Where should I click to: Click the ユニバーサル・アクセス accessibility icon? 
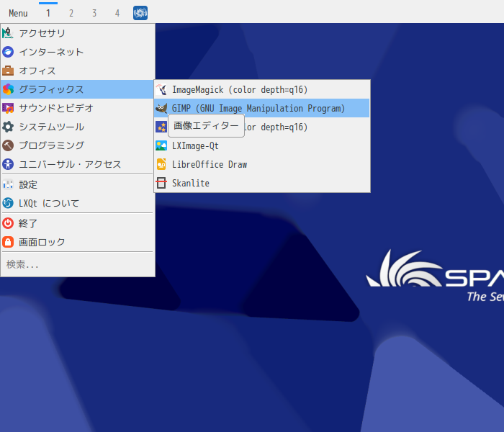8,164
